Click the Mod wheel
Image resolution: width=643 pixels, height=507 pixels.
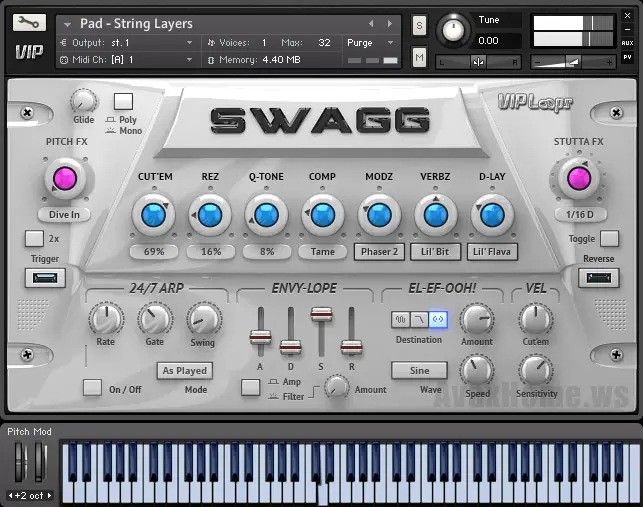coord(40,462)
